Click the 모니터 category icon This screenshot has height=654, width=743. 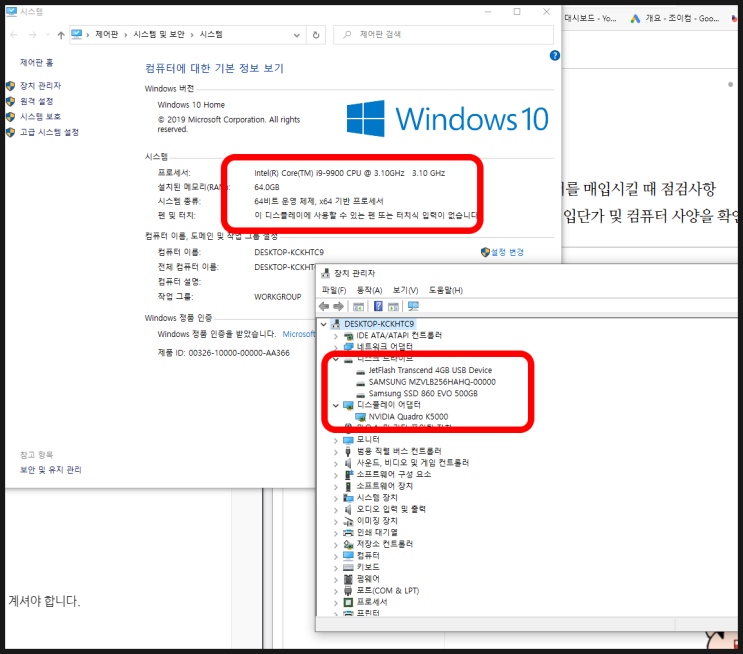point(349,440)
